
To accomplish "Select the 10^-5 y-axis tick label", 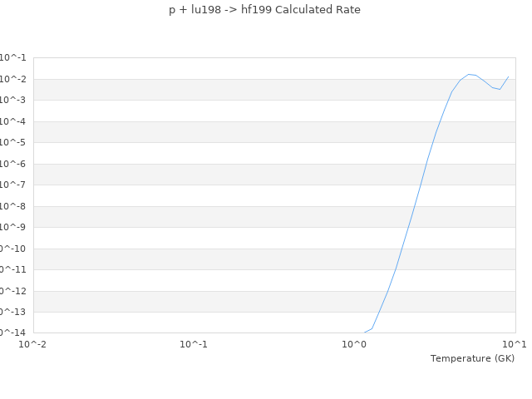I will tap(13, 143).
